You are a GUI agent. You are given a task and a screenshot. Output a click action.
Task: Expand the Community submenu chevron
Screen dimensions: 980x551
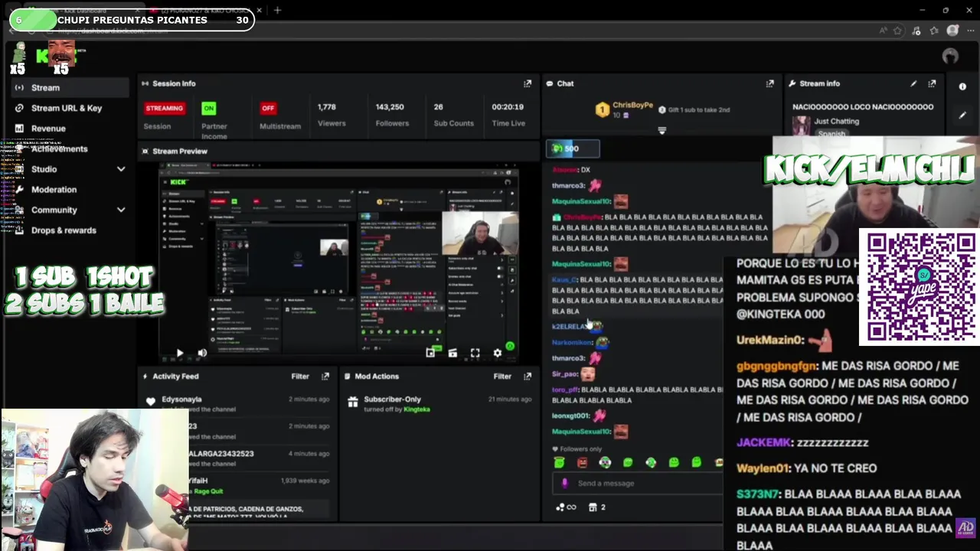[121, 210]
